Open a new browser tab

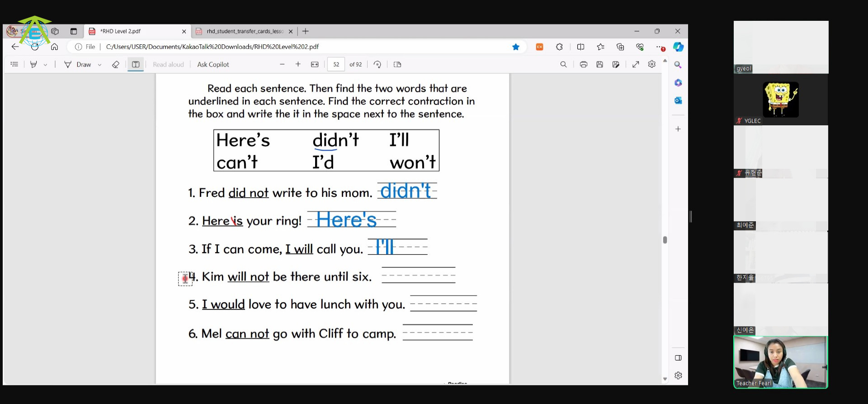(x=306, y=31)
